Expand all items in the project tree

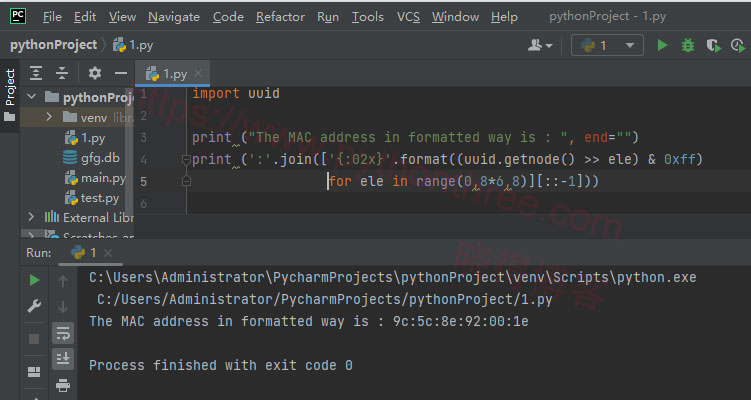[x=36, y=73]
